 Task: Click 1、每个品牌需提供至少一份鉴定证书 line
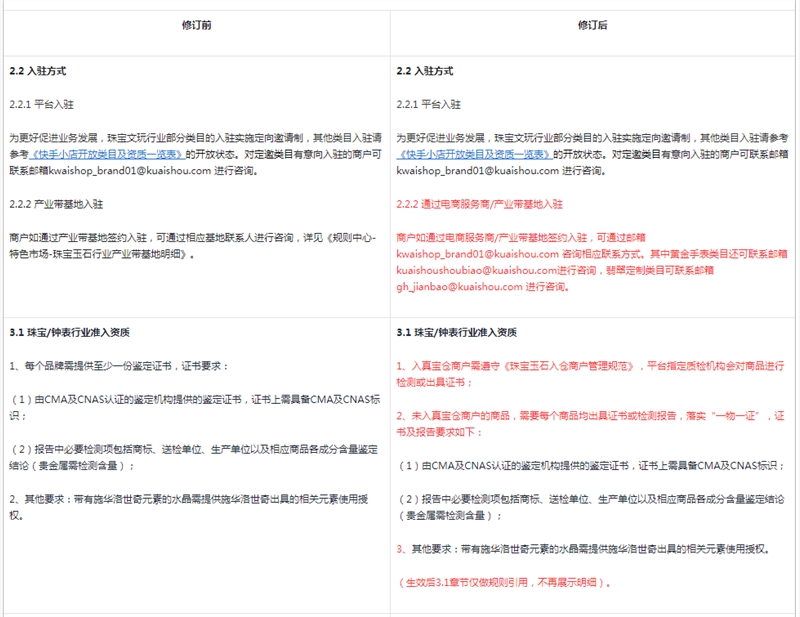pos(120,367)
